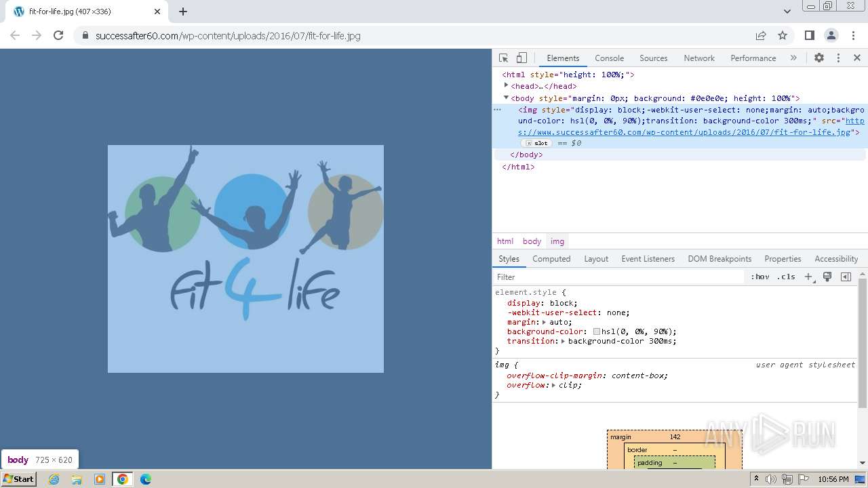The width and height of the screenshot is (868, 488).
Task: Open the Event Listeners pane
Action: click(x=648, y=259)
